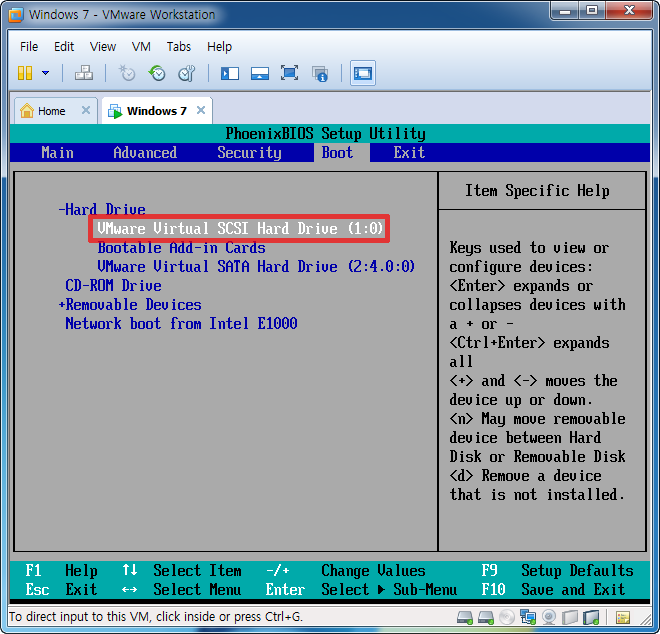660x634 pixels.
Task: Click the Revert to Snapshot icon
Action: tap(157, 73)
